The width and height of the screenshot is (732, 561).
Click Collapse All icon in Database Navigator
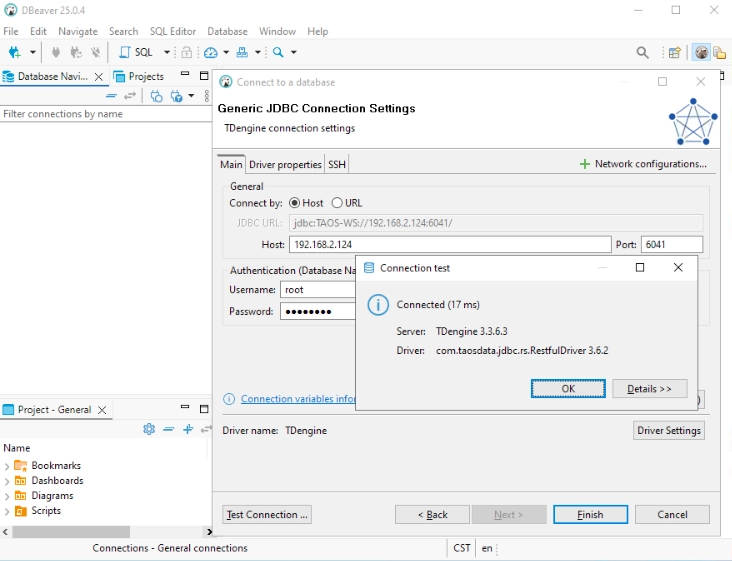point(111,96)
